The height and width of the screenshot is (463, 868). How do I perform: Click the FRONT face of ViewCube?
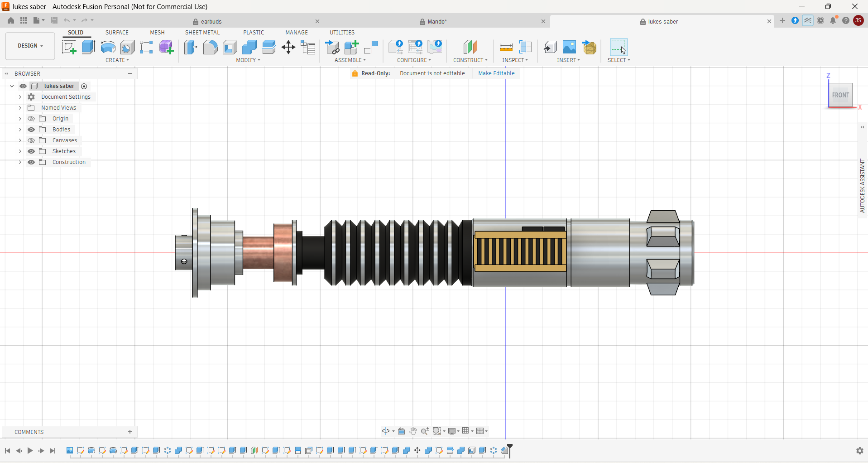pyautogui.click(x=840, y=95)
